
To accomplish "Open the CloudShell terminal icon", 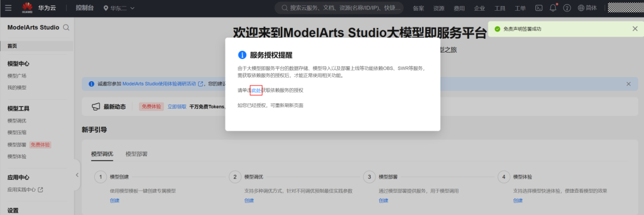I will coord(540,8).
